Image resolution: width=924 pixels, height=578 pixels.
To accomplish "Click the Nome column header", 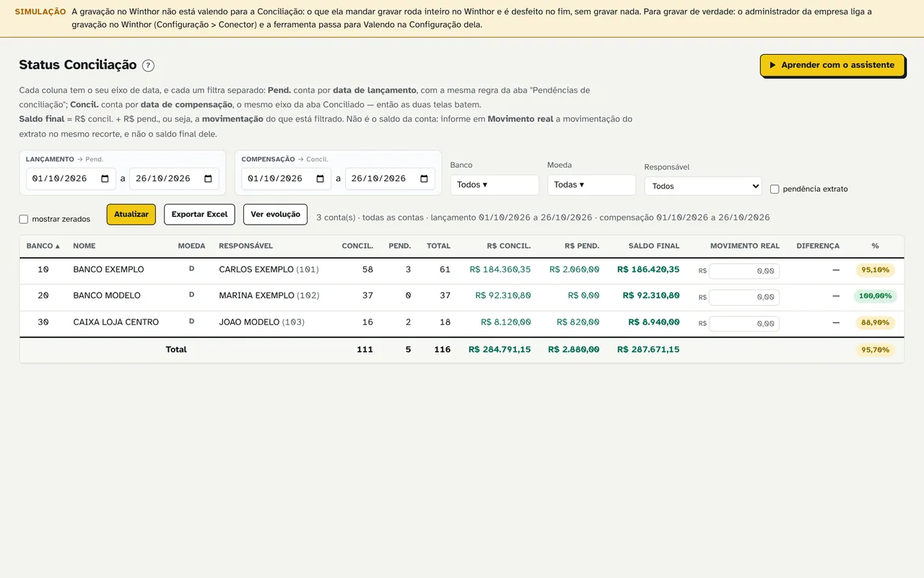I will (x=84, y=246).
